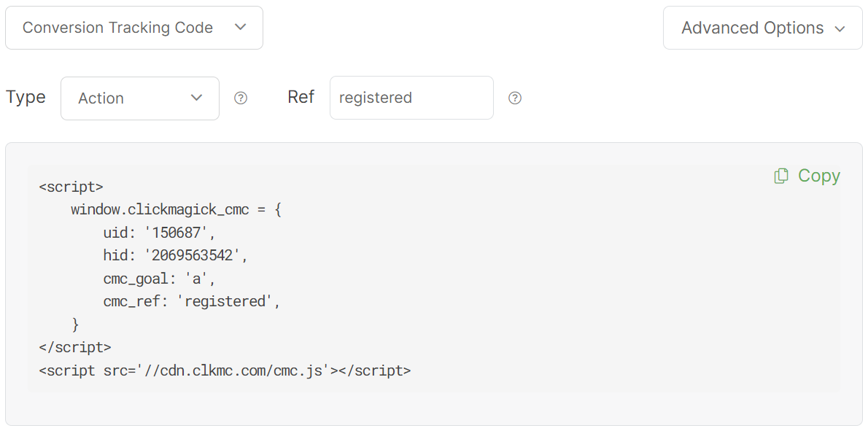
Task: Click the window.clickmagick_cmc code line
Action: [176, 209]
